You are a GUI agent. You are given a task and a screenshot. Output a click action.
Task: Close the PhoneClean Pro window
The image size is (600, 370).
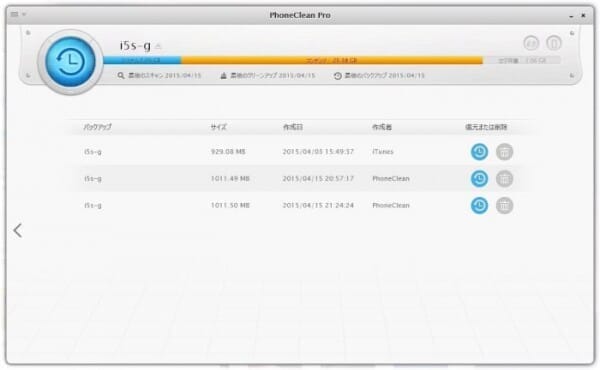[x=583, y=16]
